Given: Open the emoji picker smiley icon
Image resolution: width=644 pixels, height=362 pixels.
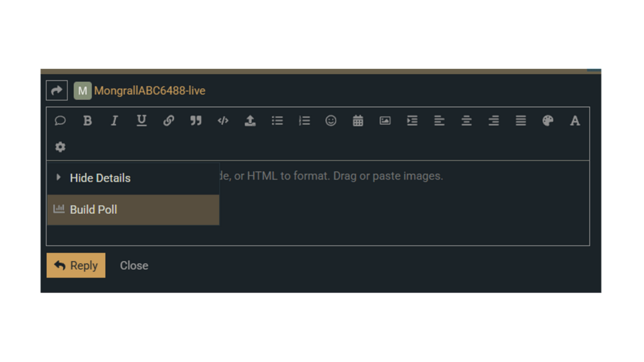Looking at the screenshot, I should (331, 120).
